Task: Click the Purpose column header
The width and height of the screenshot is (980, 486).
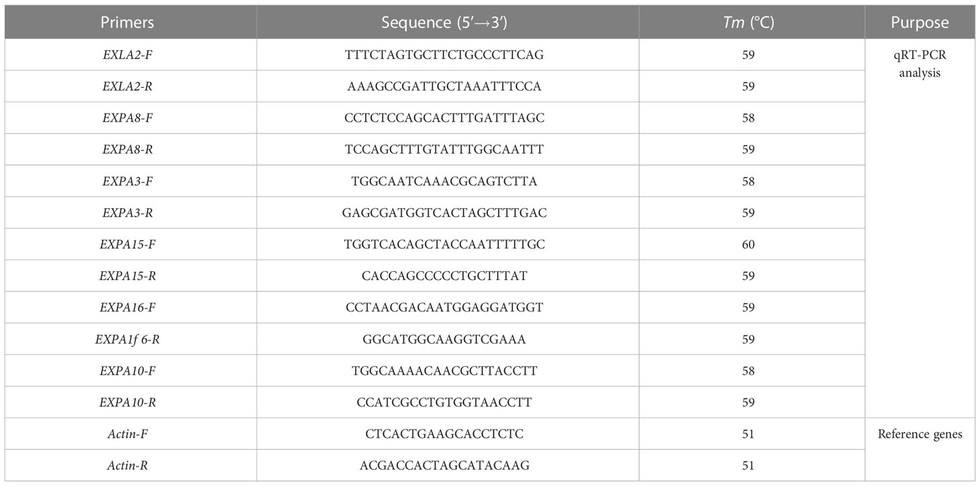Action: point(920,22)
